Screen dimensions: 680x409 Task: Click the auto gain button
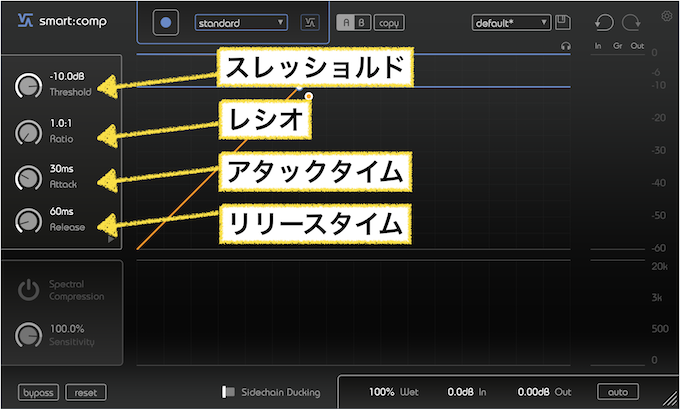point(618,392)
